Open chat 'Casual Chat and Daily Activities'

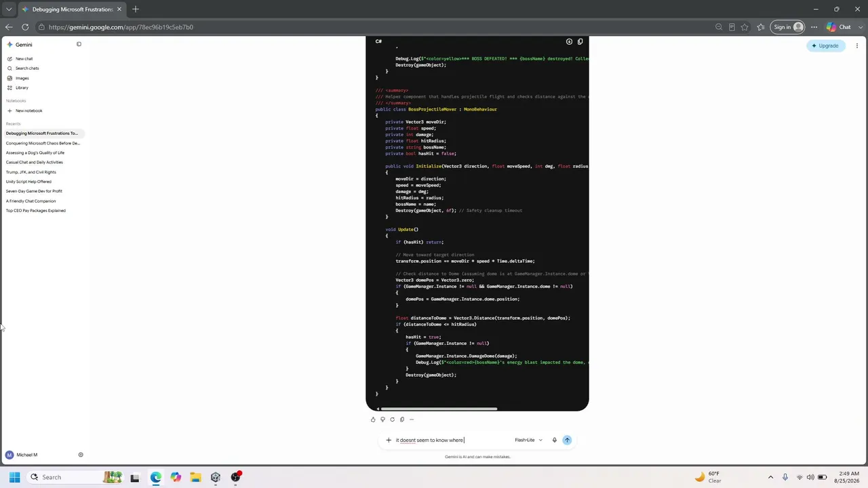click(x=34, y=162)
